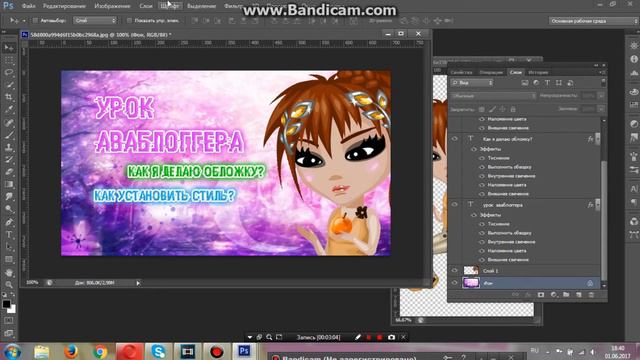Image resolution: width=640 pixels, height=360 pixels.
Task: Select the Eyedropper tool
Action: tap(9, 109)
